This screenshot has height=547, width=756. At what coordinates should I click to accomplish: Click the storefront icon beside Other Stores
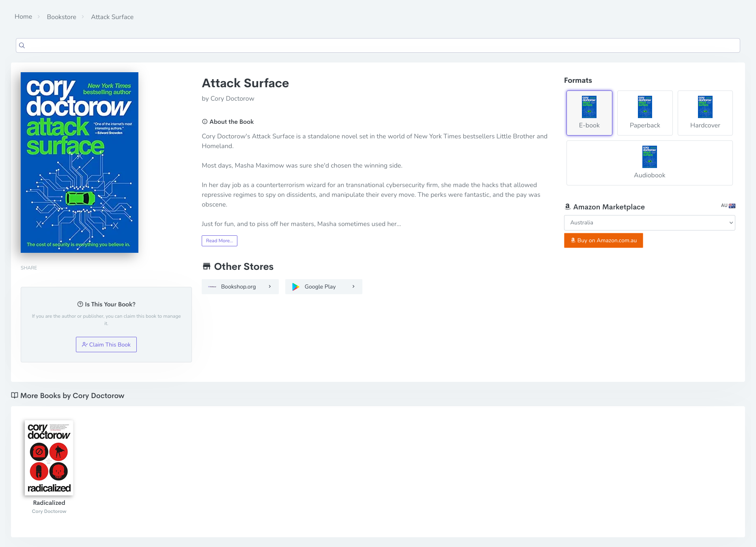pos(207,266)
